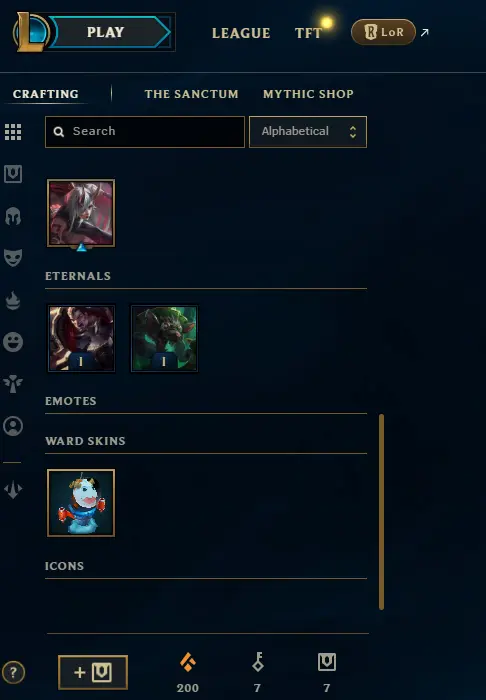Select the poro ward skin thumbnail
This screenshot has width=486, height=700.
pyautogui.click(x=81, y=503)
